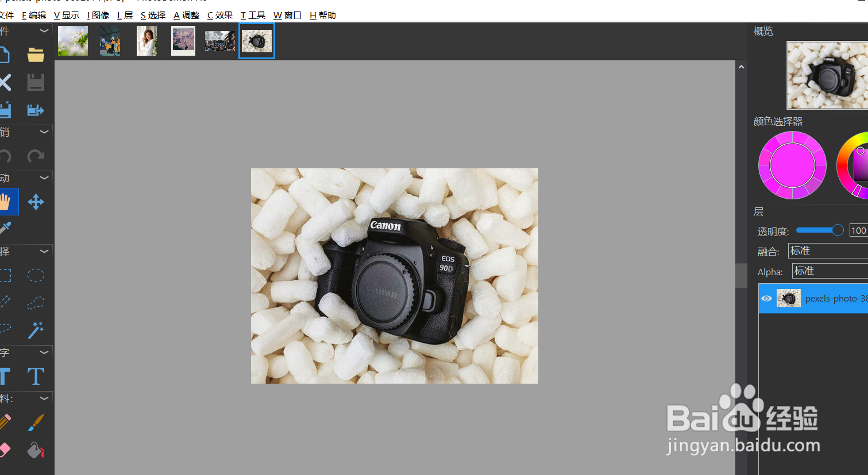Open the H 帮助 menu
This screenshot has width=868, height=475.
point(323,16)
